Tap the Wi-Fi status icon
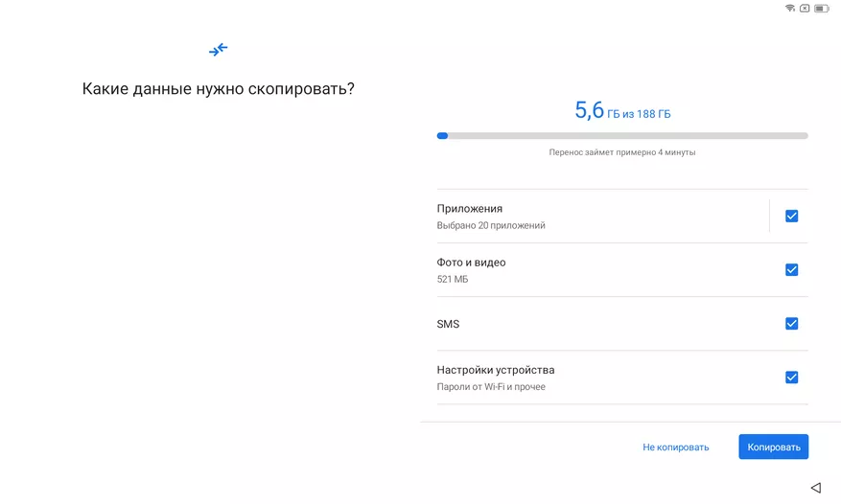This screenshot has width=841, height=504. pos(790,8)
